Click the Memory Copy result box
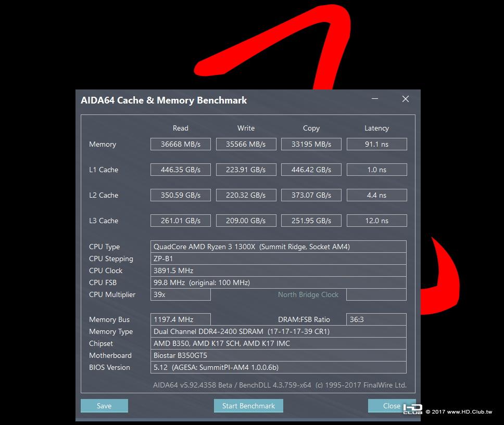Image resolution: width=504 pixels, height=425 pixels. (x=311, y=144)
